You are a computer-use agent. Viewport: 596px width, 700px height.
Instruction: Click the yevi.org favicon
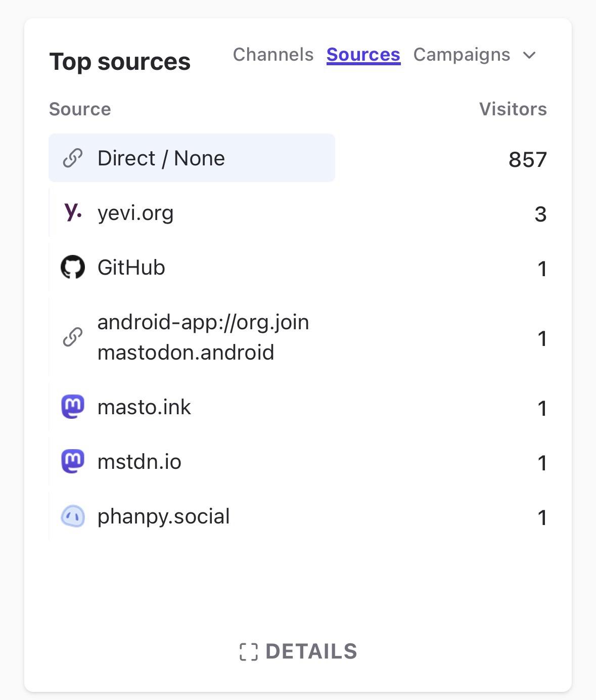[73, 212]
